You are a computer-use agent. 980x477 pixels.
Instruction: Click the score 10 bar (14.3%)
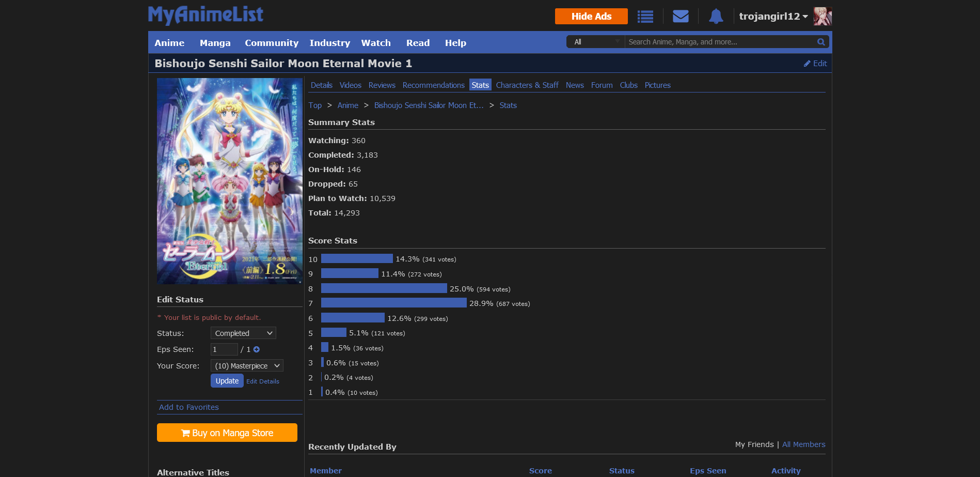click(x=357, y=258)
